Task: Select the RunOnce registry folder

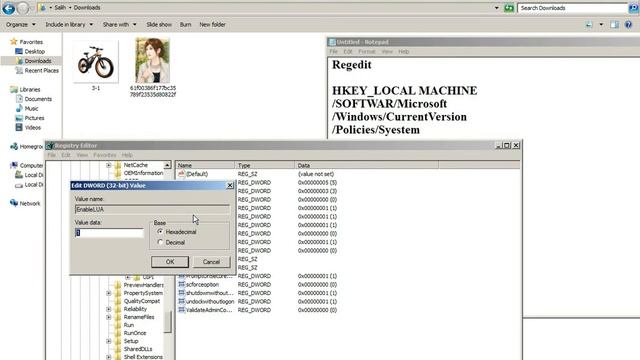Action: [135, 333]
